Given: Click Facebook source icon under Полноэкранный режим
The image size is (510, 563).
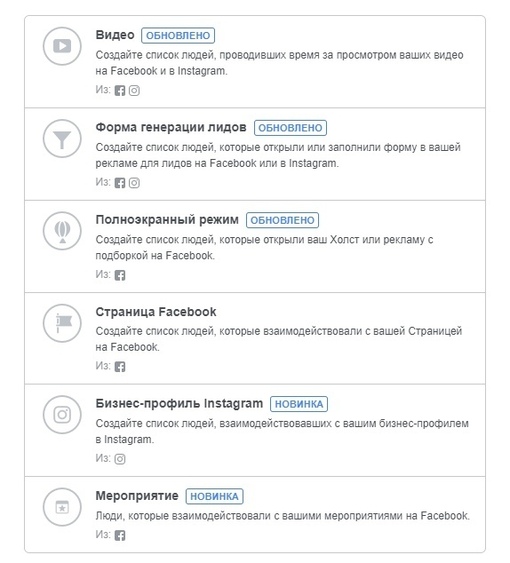Looking at the screenshot, I should pyautogui.click(x=120, y=275).
